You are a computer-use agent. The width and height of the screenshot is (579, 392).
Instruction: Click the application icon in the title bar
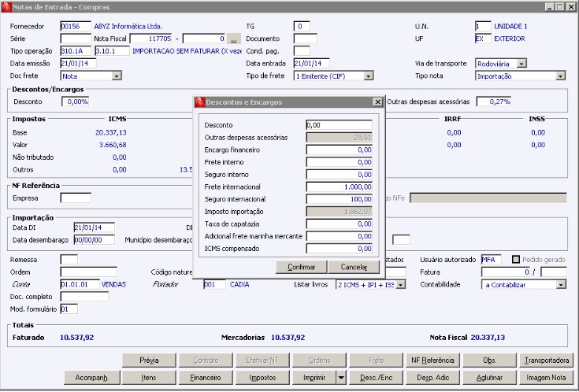point(6,7)
